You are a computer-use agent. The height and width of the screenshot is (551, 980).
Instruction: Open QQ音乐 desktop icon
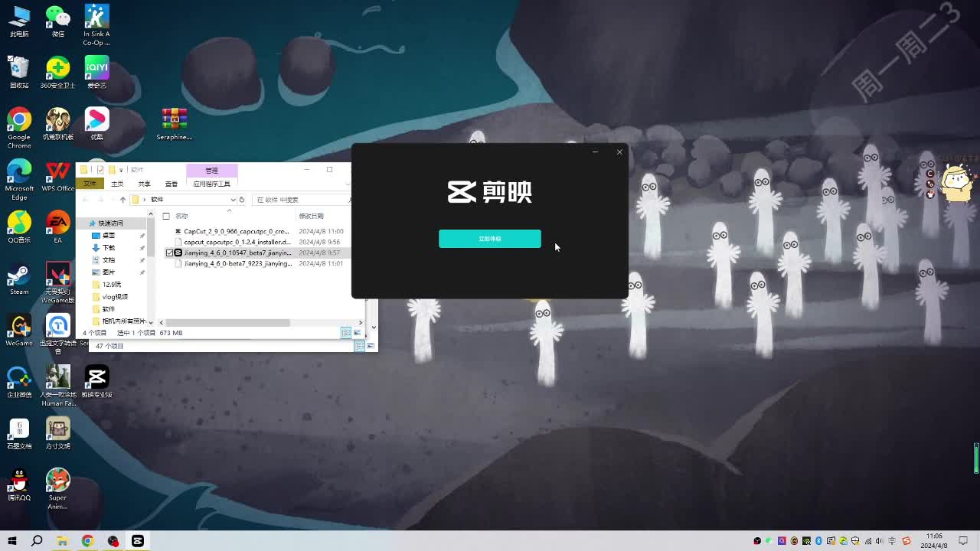pyautogui.click(x=19, y=227)
